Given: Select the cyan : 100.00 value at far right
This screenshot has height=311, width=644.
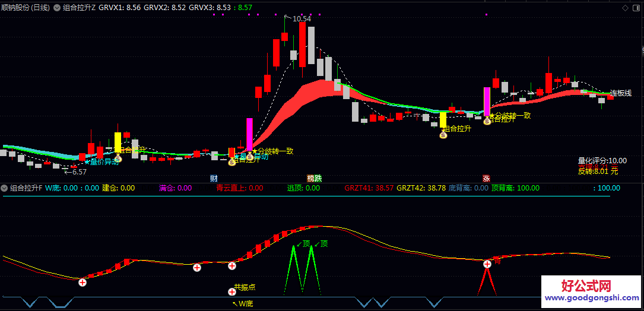Looking at the screenshot, I should [x=607, y=188].
